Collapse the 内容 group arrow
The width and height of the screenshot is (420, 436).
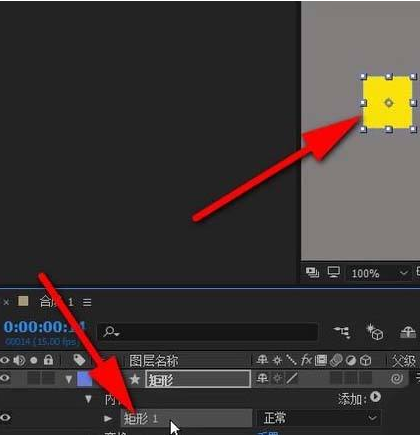tap(88, 399)
